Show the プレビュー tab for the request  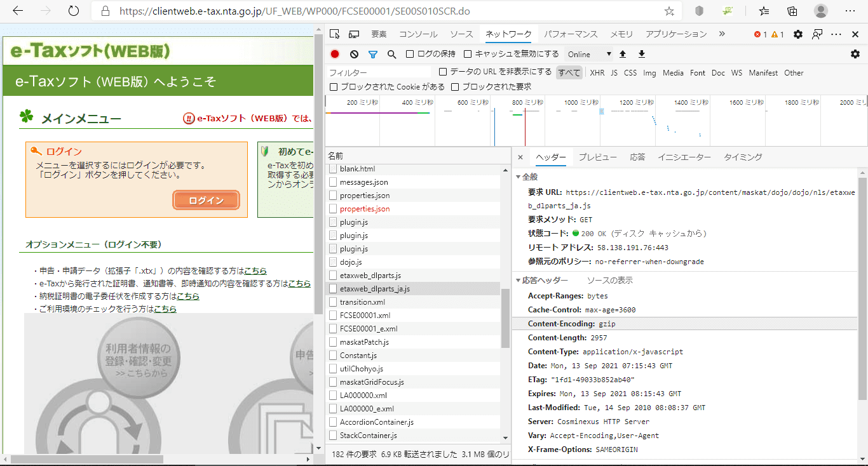coord(597,157)
